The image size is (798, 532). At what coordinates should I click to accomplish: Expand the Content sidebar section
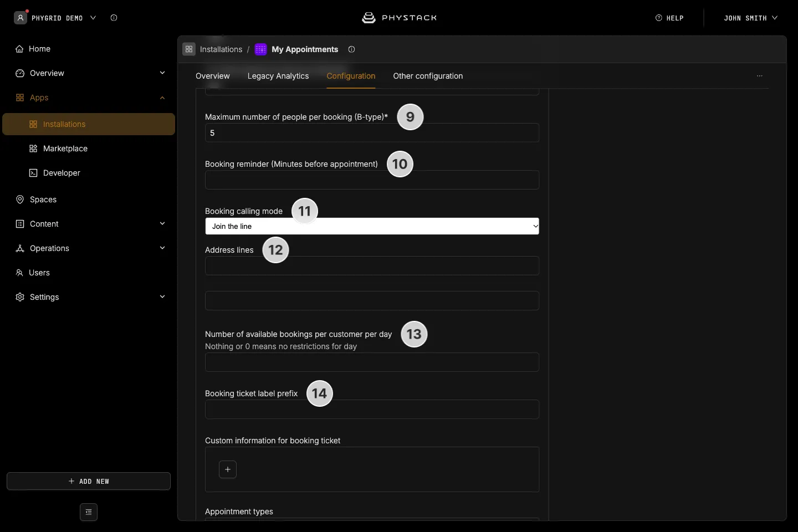tap(162, 224)
